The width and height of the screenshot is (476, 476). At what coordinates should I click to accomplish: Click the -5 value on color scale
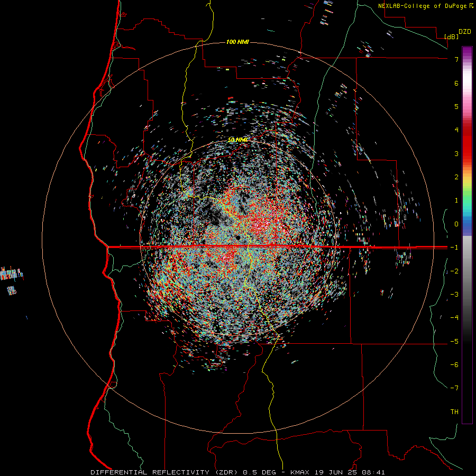[x=454, y=342]
